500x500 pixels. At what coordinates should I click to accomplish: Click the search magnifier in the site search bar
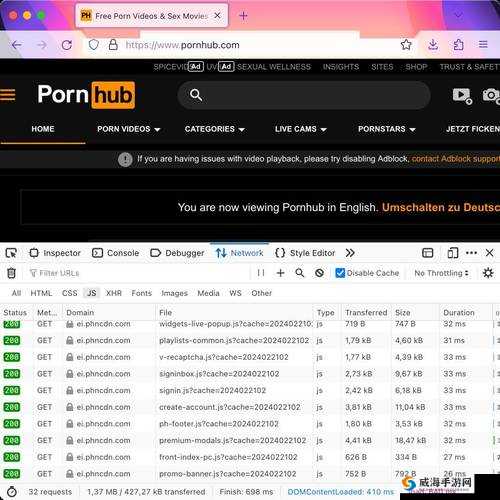point(196,95)
